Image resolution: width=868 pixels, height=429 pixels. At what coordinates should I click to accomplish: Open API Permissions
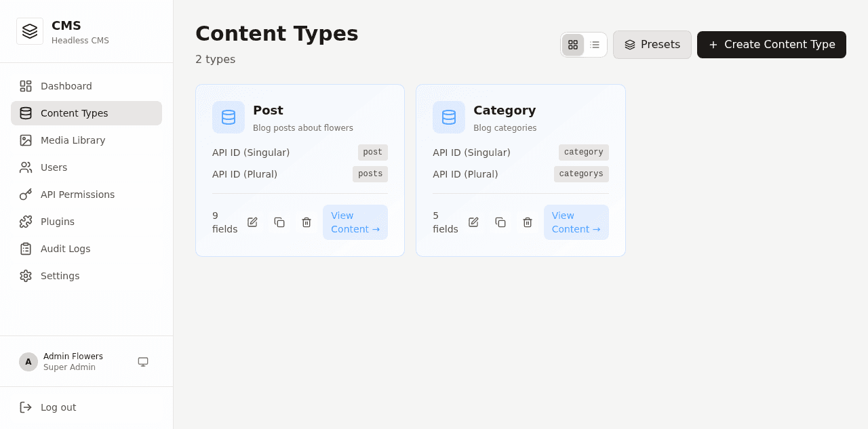[x=86, y=195]
